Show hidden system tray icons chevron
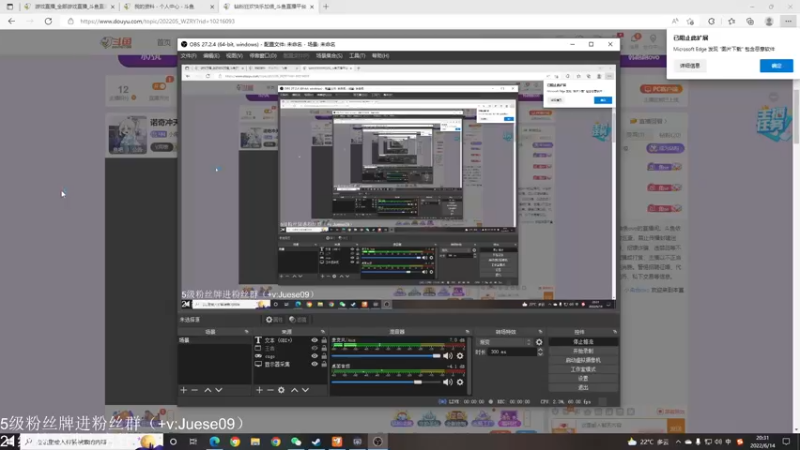The height and width of the screenshot is (450, 800). pos(678,442)
